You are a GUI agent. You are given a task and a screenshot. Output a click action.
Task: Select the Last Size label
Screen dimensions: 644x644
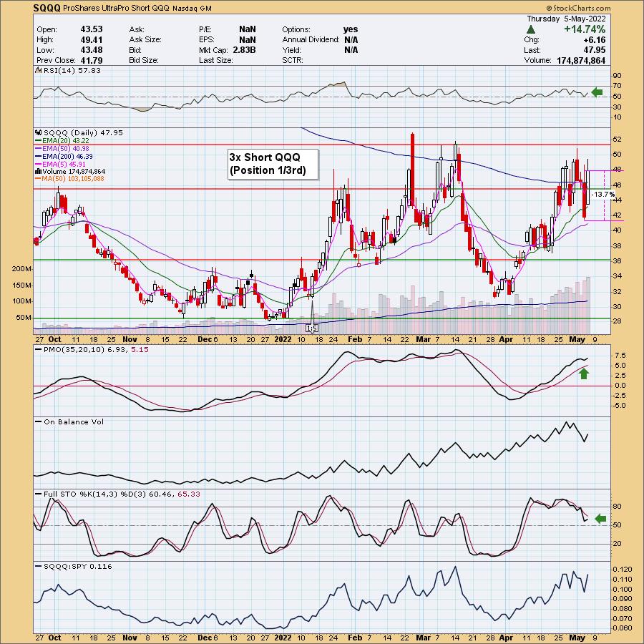[216, 60]
